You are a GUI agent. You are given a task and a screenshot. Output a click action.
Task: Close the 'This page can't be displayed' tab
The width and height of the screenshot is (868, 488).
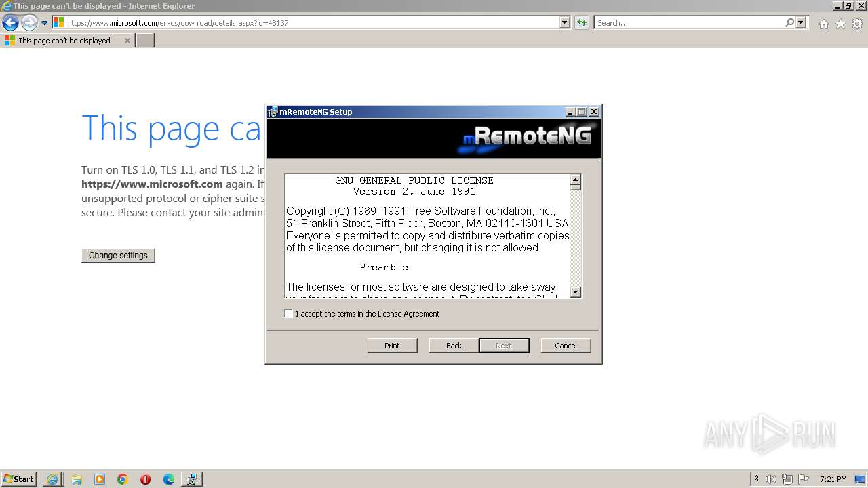pos(127,41)
